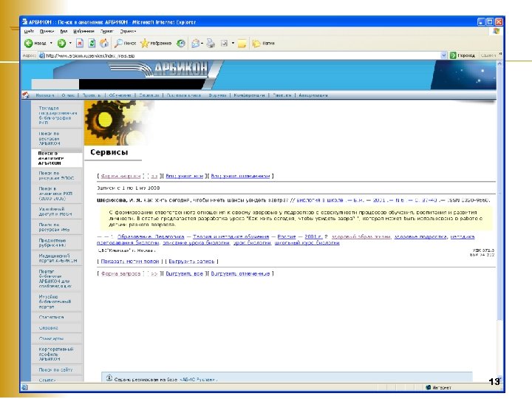Open the Справка menu
Image resolution: width=532 pixels, height=399 pixels.
click(128, 31)
